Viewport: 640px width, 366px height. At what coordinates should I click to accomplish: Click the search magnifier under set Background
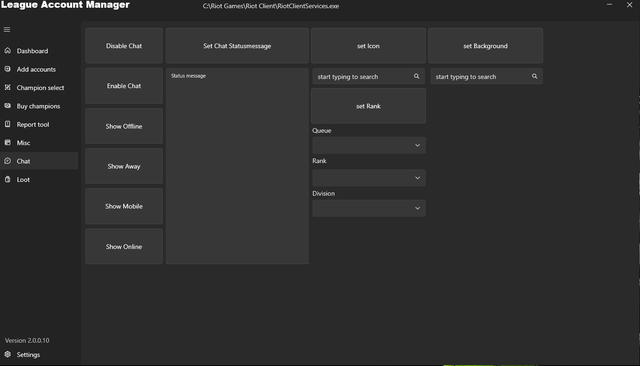click(534, 76)
